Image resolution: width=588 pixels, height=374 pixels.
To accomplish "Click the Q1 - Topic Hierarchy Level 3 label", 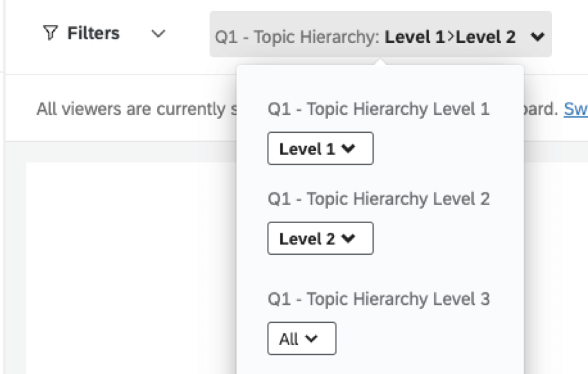I will (x=378, y=299).
